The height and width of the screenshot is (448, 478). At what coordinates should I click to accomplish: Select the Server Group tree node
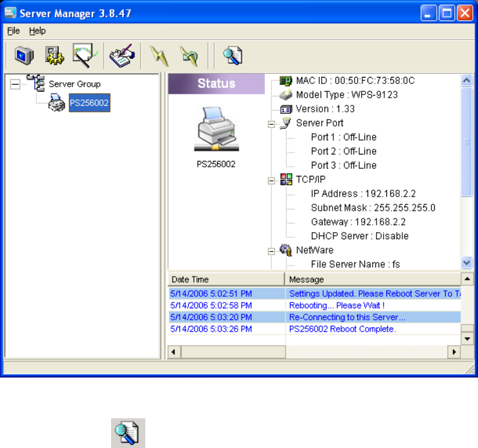tap(74, 84)
